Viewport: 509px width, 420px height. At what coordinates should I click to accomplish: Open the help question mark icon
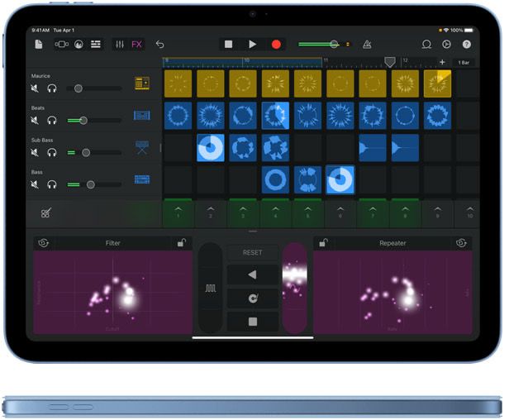pyautogui.click(x=467, y=44)
